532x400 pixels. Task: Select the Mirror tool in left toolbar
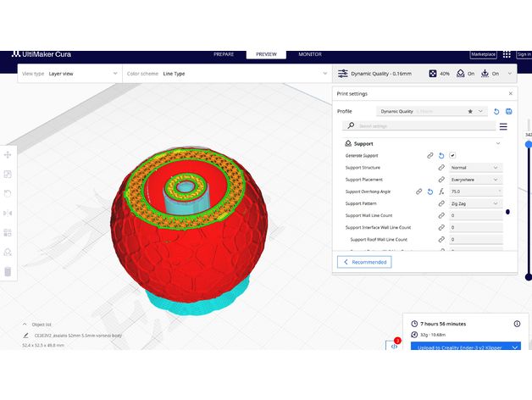point(8,213)
